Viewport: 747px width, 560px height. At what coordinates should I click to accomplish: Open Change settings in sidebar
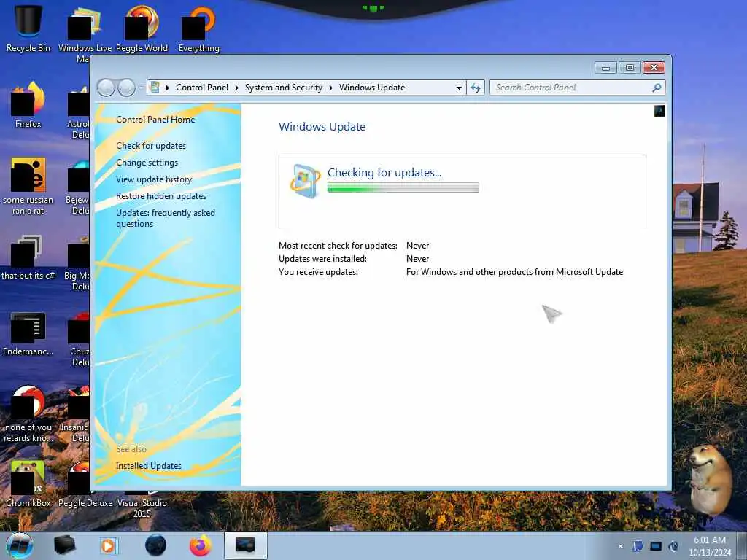coord(147,163)
